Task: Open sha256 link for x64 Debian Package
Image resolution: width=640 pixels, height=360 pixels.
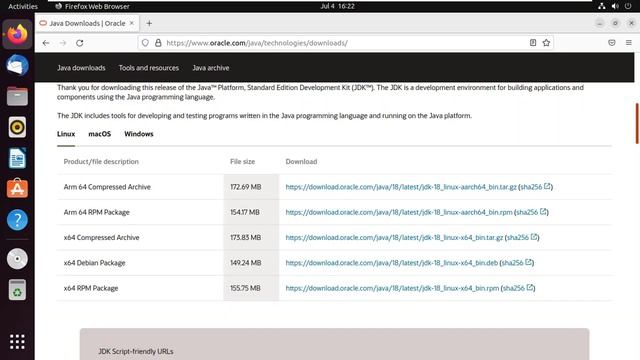Action: [x=517, y=263]
